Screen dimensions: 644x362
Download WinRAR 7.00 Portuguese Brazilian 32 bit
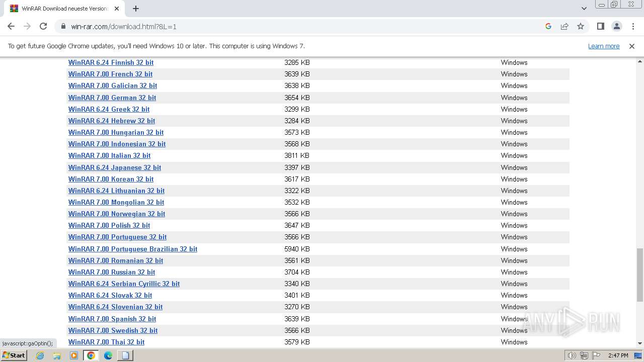(x=133, y=249)
